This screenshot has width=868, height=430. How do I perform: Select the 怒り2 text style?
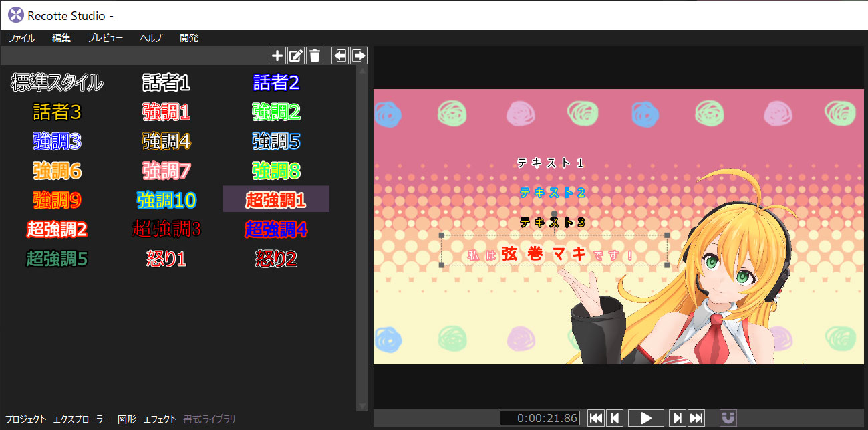coord(276,258)
